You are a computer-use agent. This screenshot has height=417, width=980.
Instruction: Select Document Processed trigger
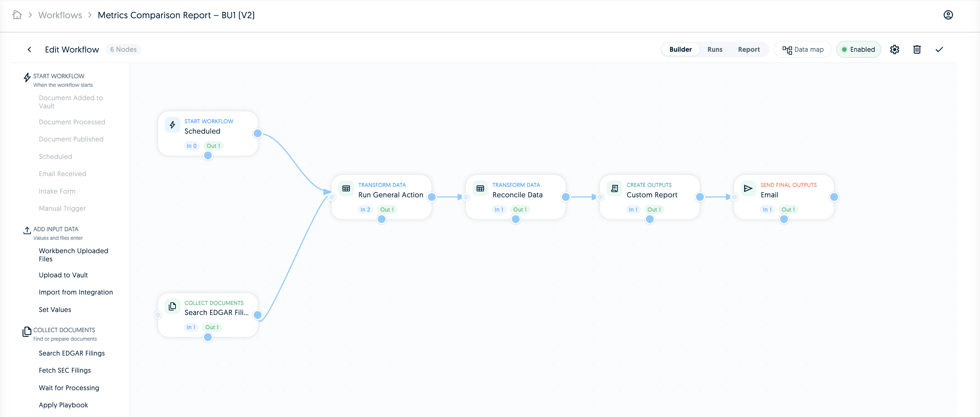pyautogui.click(x=72, y=122)
